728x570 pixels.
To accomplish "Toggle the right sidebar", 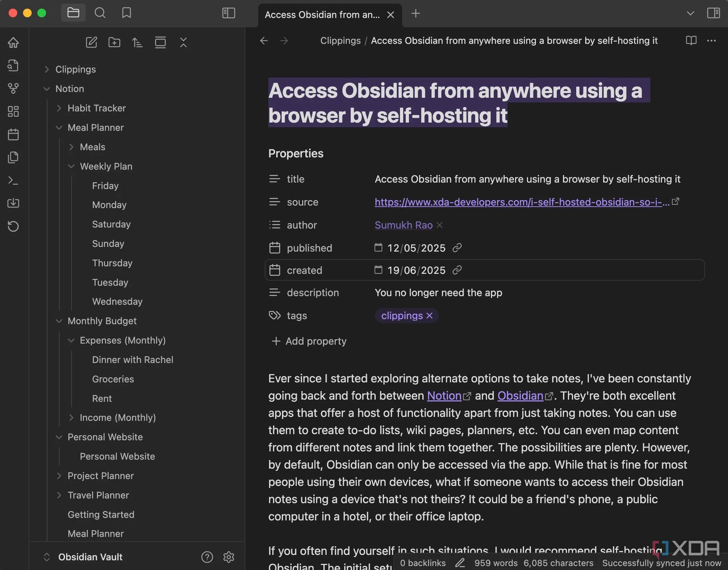I will coord(713,13).
